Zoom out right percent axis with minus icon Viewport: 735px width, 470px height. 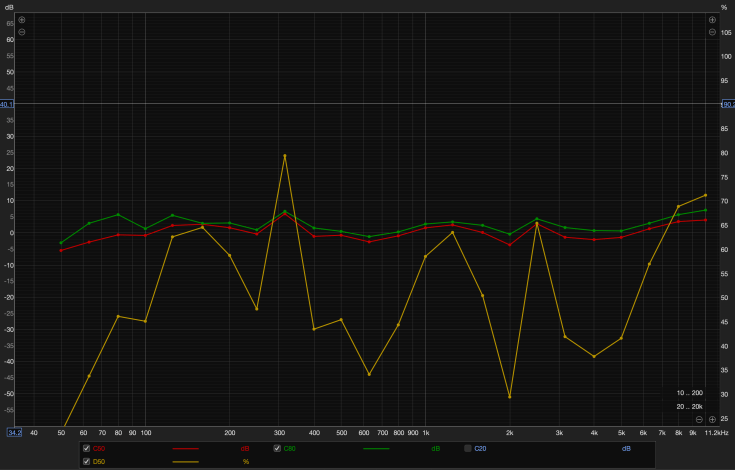click(712, 32)
